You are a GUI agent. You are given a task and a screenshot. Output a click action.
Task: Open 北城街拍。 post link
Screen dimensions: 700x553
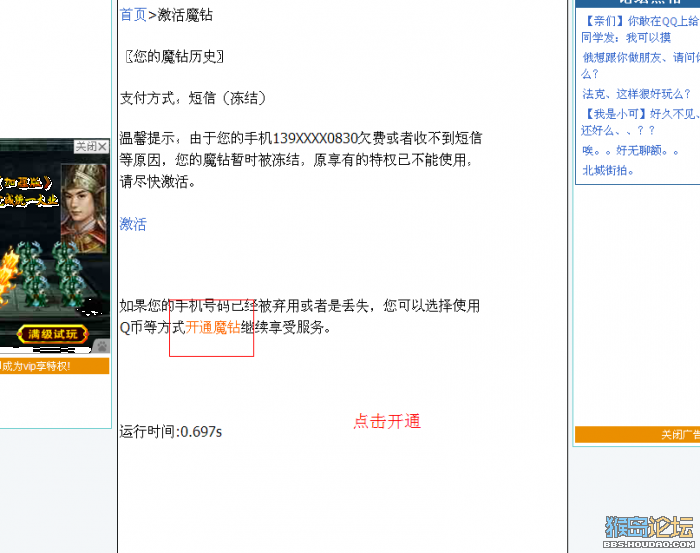[608, 170]
